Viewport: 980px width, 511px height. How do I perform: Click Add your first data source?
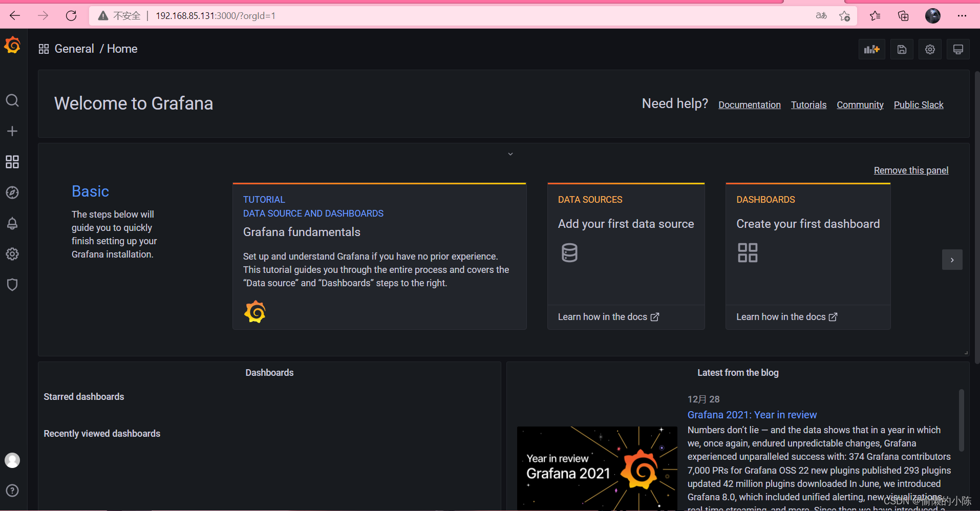pos(626,224)
